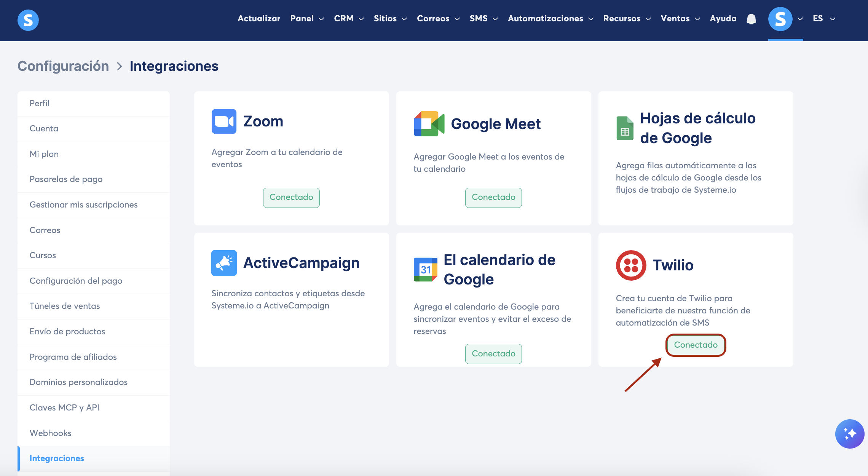Select Webhooks in settings sidebar
Screen dimensions: 868x476
50,433
